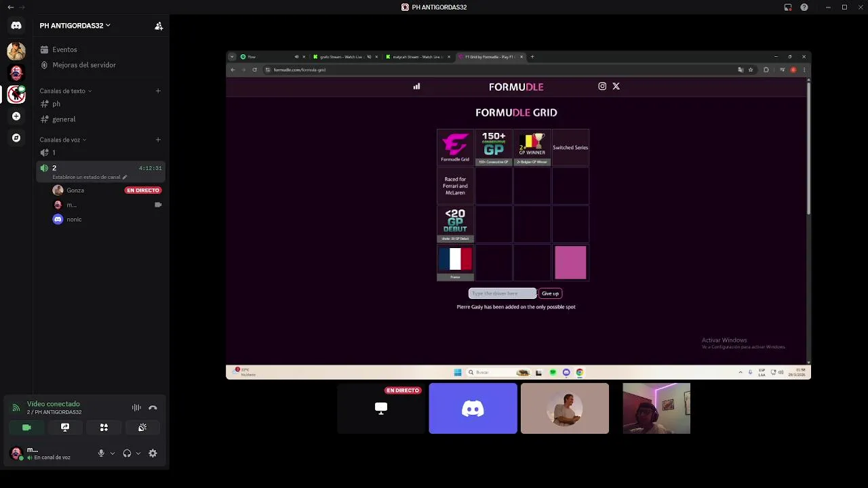
Task: Click the add a server plus icon
Action: (16, 116)
